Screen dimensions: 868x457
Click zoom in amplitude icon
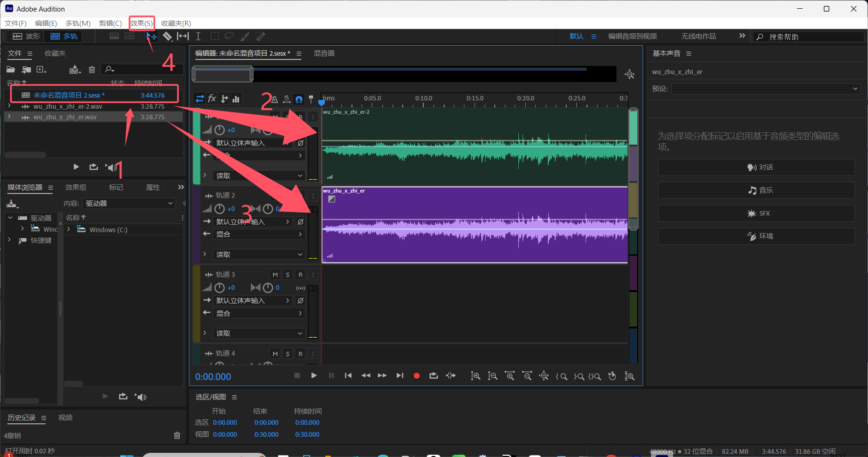coord(475,376)
